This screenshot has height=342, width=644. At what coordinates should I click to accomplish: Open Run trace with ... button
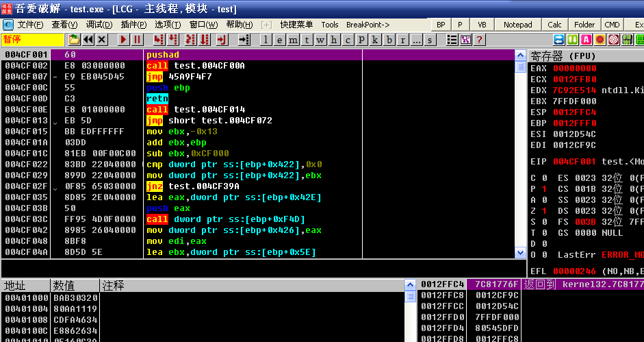(417, 40)
